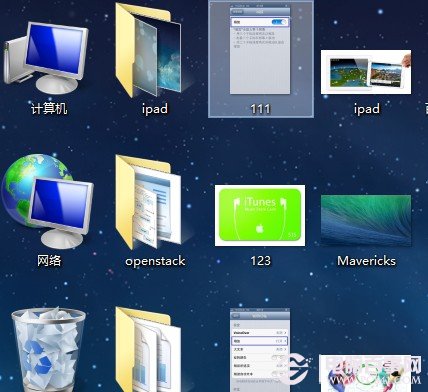Screen dimensions: 428x392
Task: Open the 网络 (Network) desktop icon
Action: pyautogui.click(x=47, y=202)
